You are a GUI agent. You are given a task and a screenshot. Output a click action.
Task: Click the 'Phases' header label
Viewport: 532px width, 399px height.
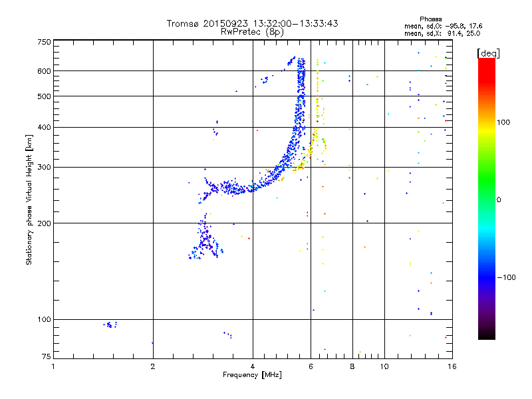(x=430, y=19)
